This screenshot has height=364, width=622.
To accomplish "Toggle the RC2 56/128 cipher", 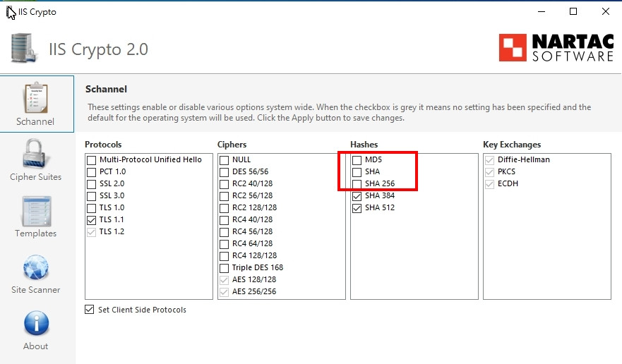I will [224, 196].
